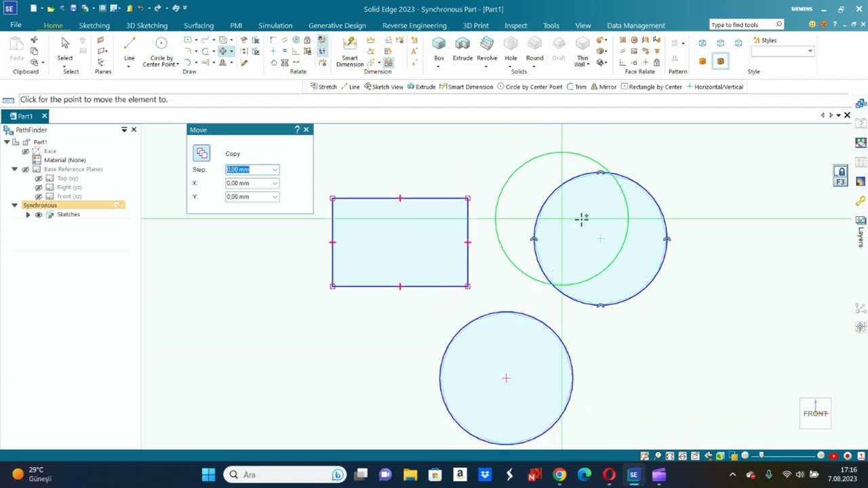Show the Top (xy) reference plane
868x488 pixels.
(39, 178)
